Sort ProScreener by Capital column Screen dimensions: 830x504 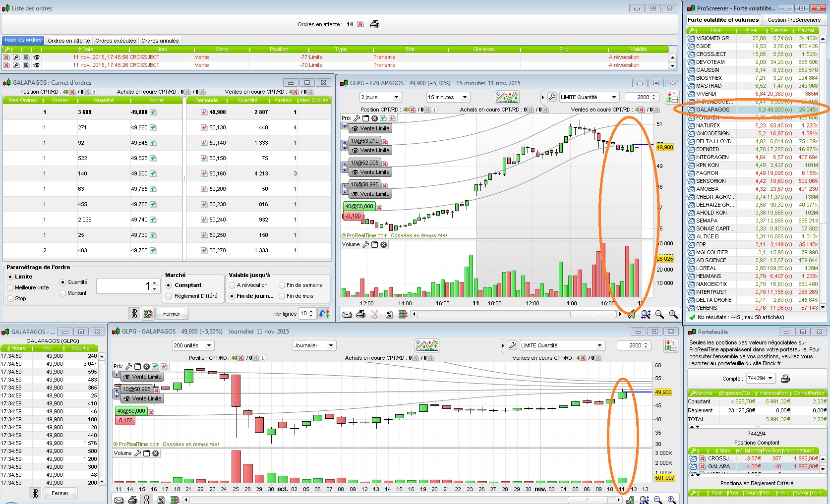[x=806, y=30]
